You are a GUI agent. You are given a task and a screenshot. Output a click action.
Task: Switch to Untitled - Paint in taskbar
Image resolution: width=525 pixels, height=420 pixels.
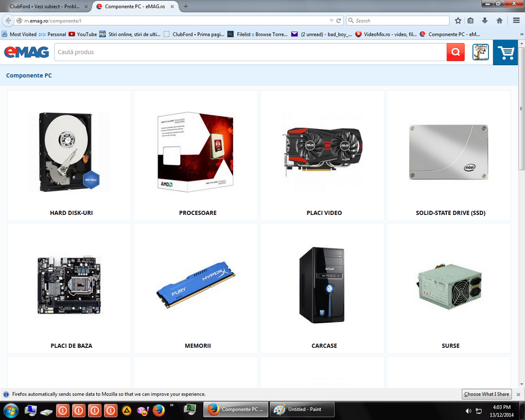coord(301,409)
